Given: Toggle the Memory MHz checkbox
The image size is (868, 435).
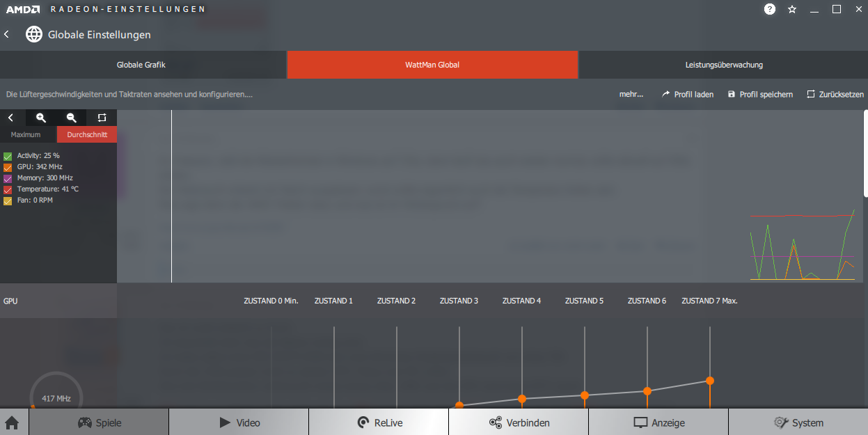Looking at the screenshot, I should click(8, 178).
